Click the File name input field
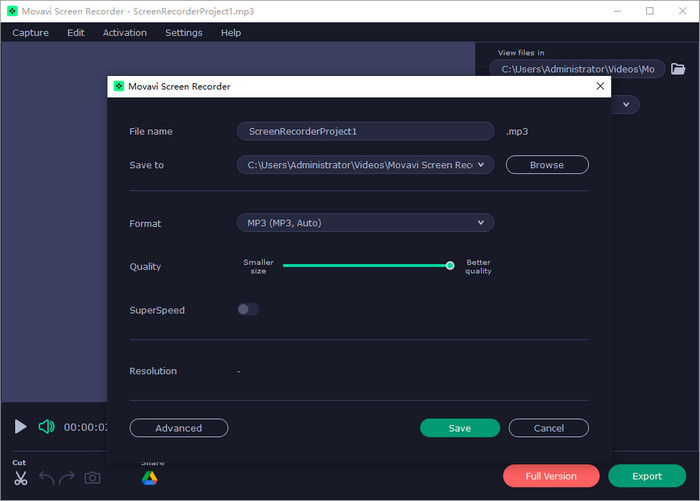Screen dimensions: 700x501 click(x=365, y=131)
